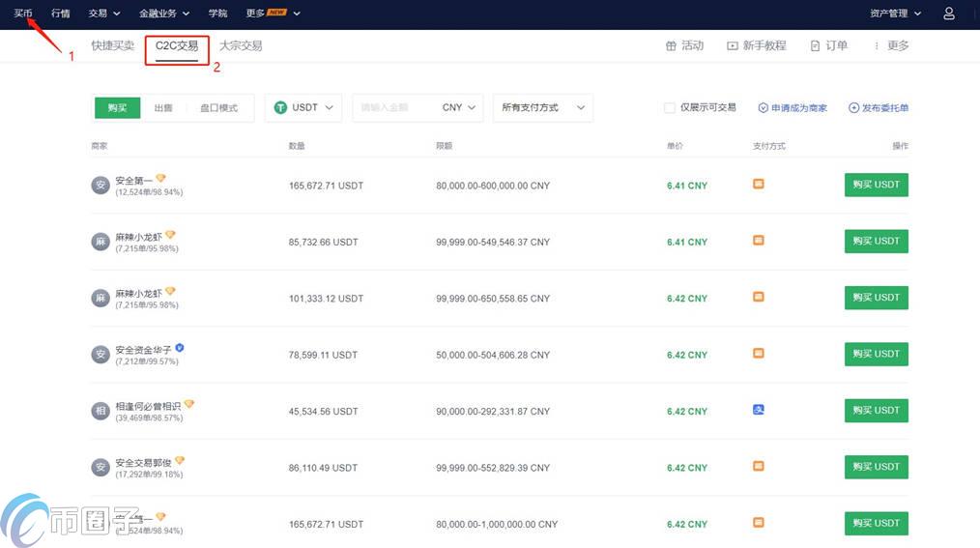
Task: Open the USDT coin selector dropdown
Action: click(x=303, y=107)
